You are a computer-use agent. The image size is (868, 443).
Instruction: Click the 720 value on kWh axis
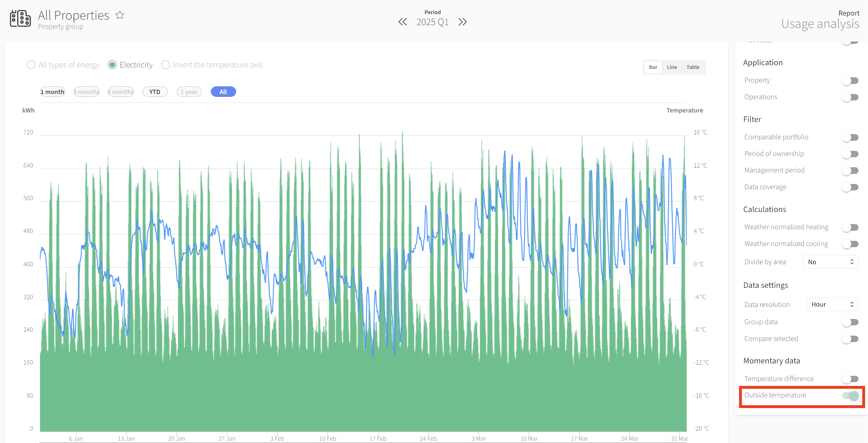(x=28, y=132)
